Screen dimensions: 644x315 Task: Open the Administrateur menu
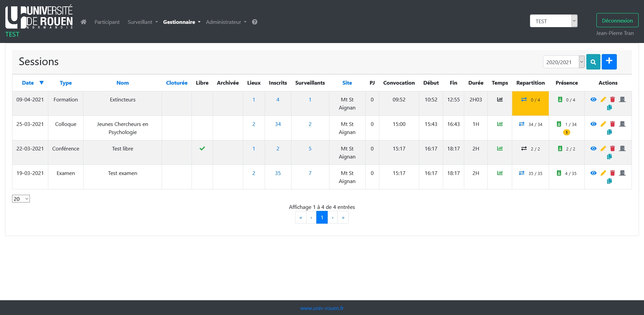226,22
